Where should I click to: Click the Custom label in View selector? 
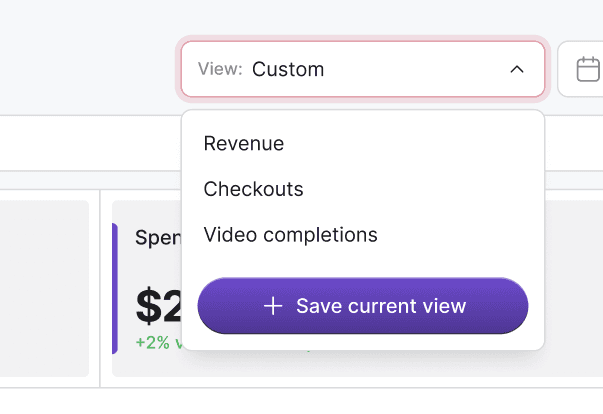(x=288, y=70)
